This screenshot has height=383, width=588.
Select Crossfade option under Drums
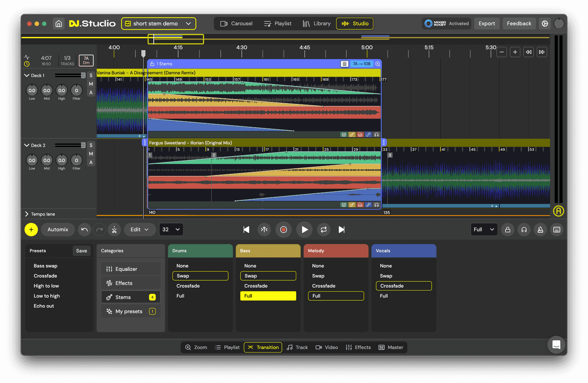[188, 286]
